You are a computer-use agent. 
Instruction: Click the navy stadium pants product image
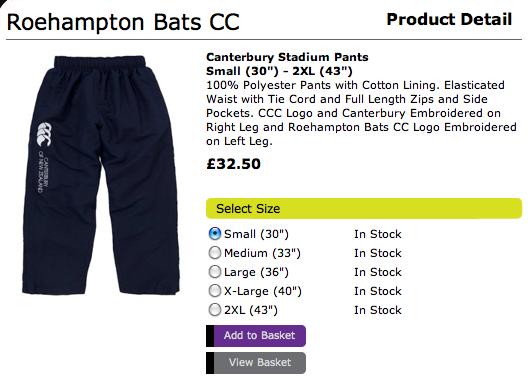coord(101,175)
